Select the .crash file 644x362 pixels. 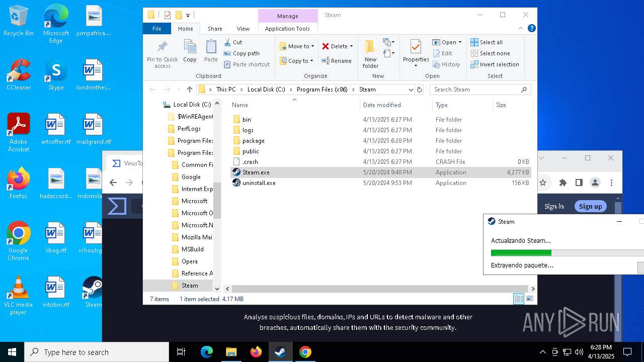pyautogui.click(x=381, y=162)
